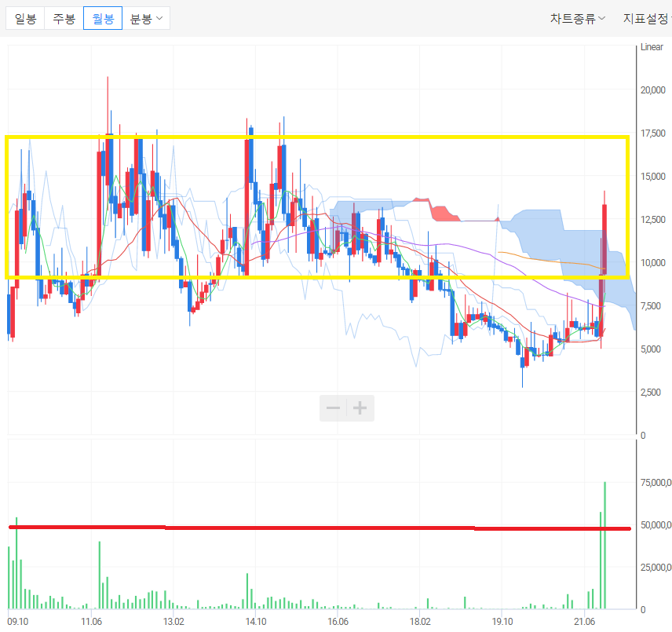Click the 20,000 price axis label
Screen dimensions: 672x632
[x=652, y=90]
